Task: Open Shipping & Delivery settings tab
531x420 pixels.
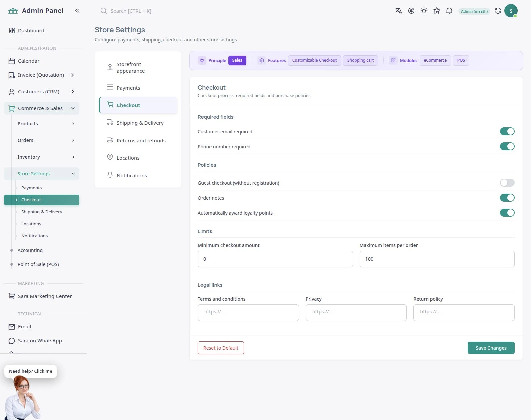Action: point(138,123)
